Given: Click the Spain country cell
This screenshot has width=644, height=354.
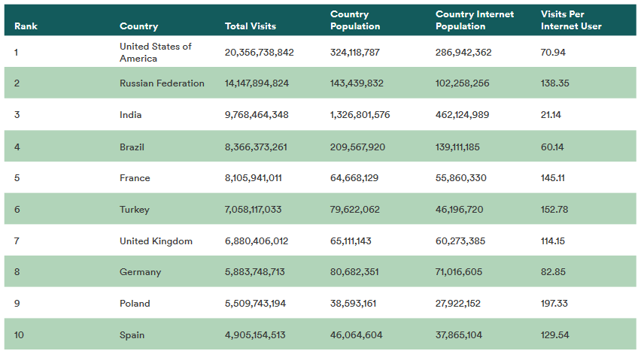Looking at the screenshot, I should coord(132,335).
